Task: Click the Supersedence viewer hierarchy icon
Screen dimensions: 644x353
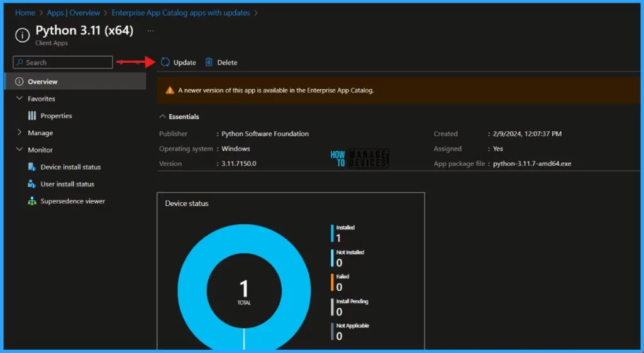Action: 31,201
